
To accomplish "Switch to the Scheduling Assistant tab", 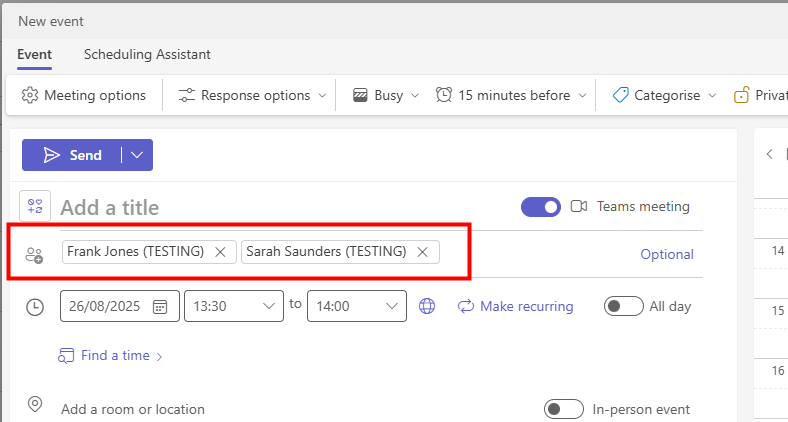I will click(147, 55).
